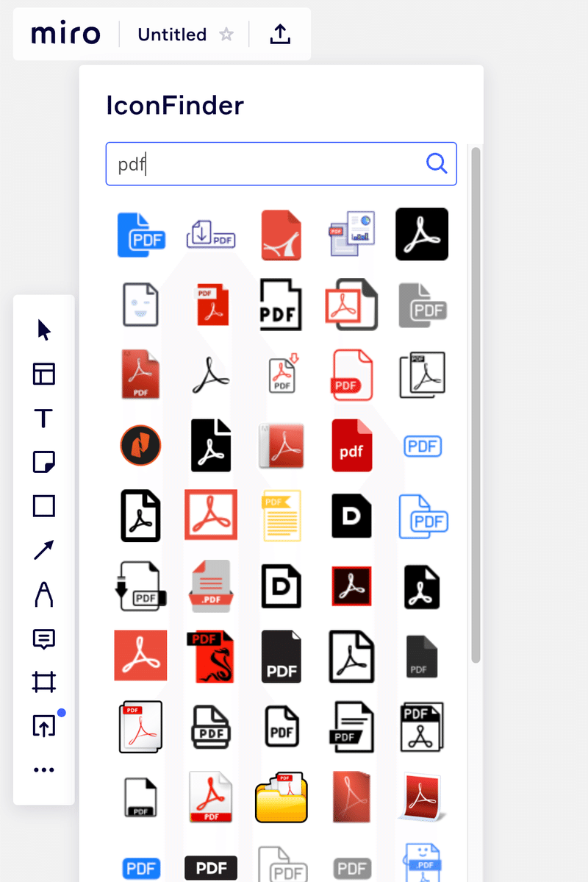Image resolution: width=588 pixels, height=882 pixels.
Task: Insert the blue PDF label badge
Action: coord(140,869)
